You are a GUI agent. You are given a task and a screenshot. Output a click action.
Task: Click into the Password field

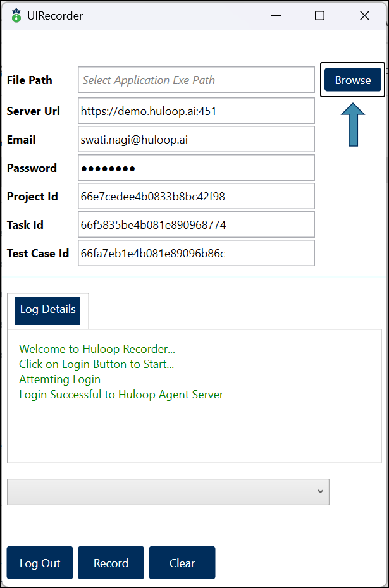(x=196, y=168)
